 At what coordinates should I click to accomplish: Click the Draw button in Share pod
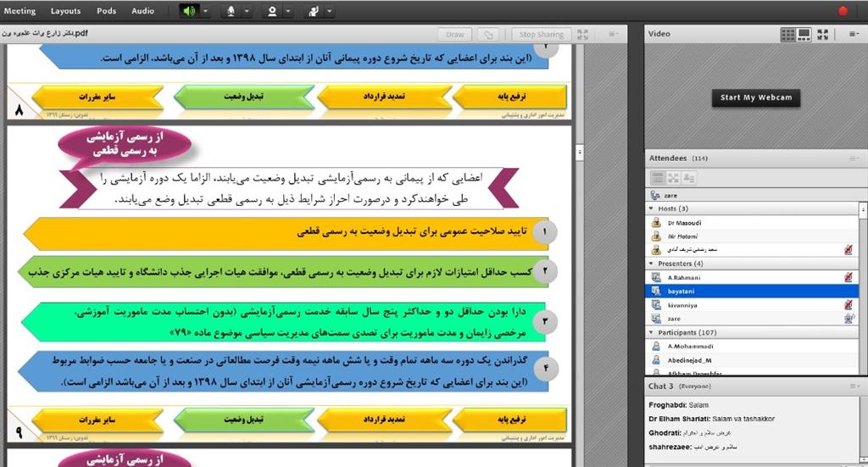[455, 34]
